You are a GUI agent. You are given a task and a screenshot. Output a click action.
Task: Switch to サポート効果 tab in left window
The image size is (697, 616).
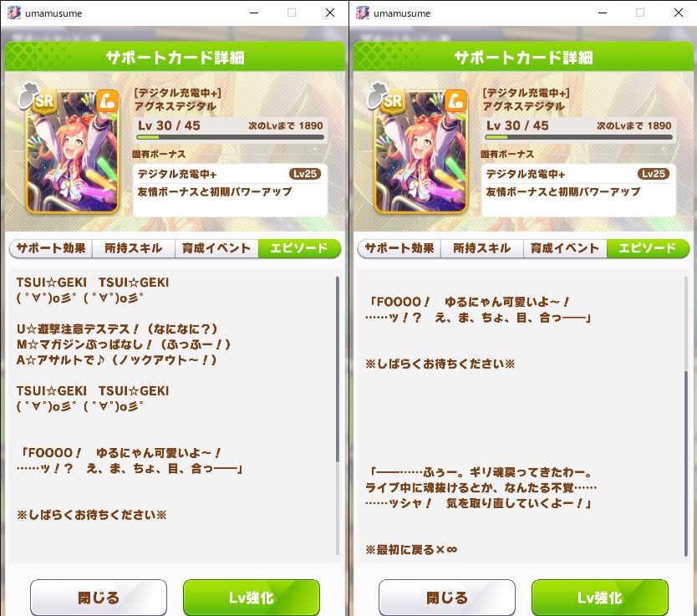tap(51, 248)
